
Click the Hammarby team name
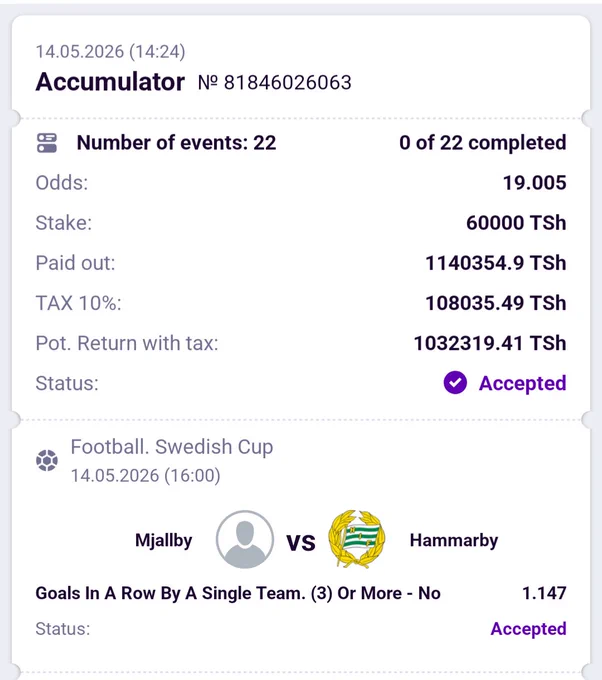pyautogui.click(x=454, y=540)
